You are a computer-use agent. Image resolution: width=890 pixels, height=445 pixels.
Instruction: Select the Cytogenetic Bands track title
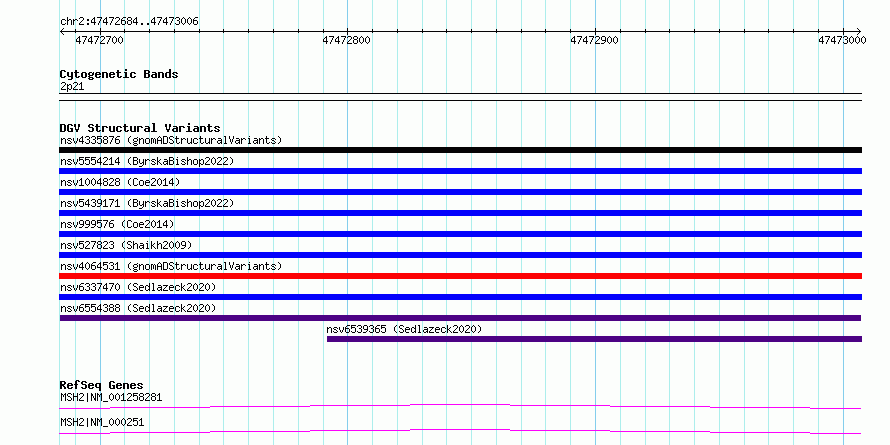coord(119,74)
